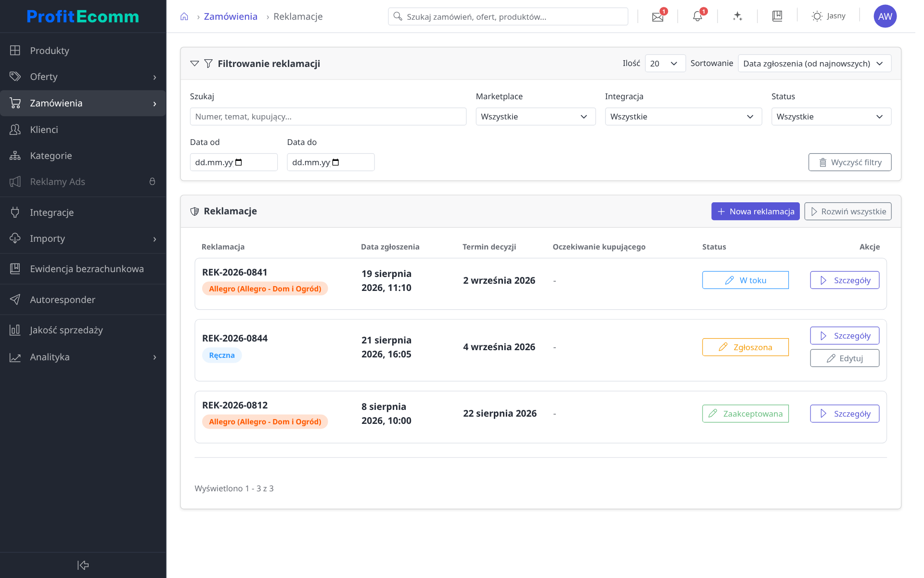The width and height of the screenshot is (924, 578).
Task: Open the AW user avatar menu
Action: click(885, 16)
